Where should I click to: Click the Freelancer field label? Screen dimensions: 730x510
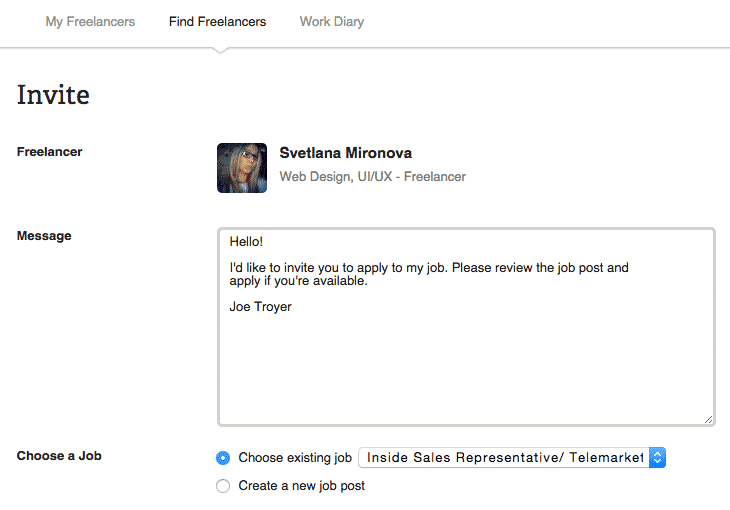[49, 152]
